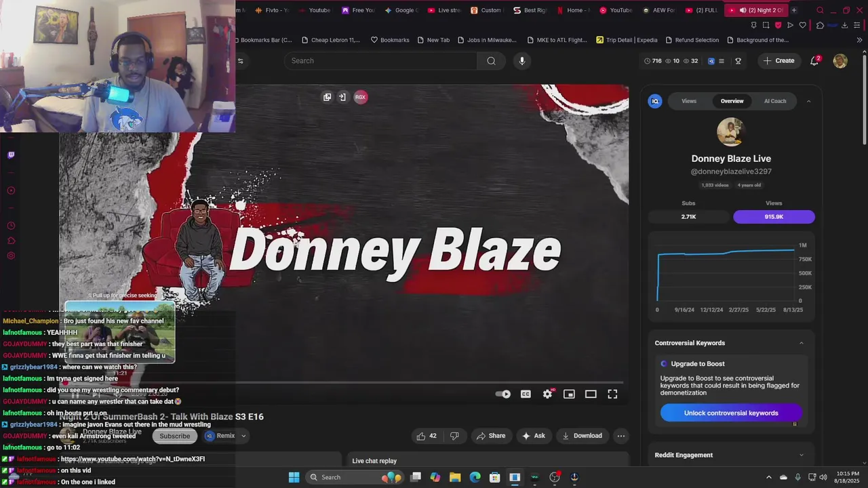
Task: Click the Ask button
Action: tap(533, 436)
